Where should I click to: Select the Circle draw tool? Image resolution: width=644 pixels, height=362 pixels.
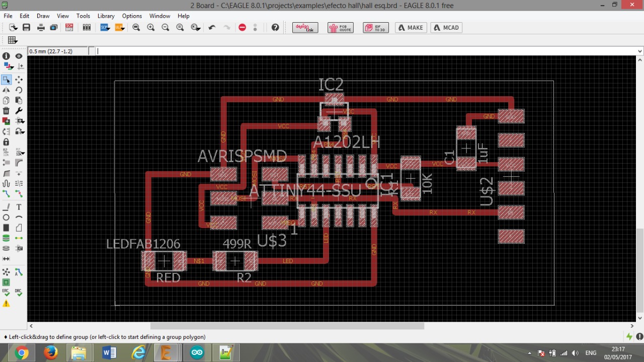6,217
